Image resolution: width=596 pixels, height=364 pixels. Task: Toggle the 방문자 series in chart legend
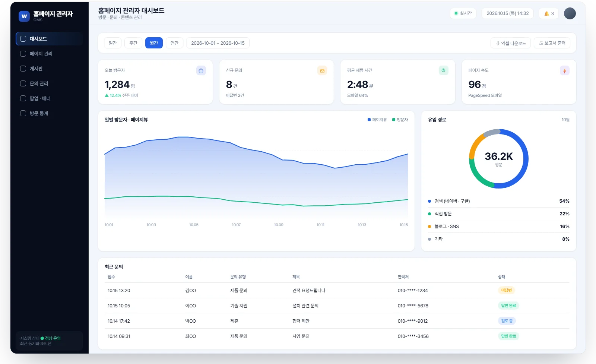[x=400, y=120]
